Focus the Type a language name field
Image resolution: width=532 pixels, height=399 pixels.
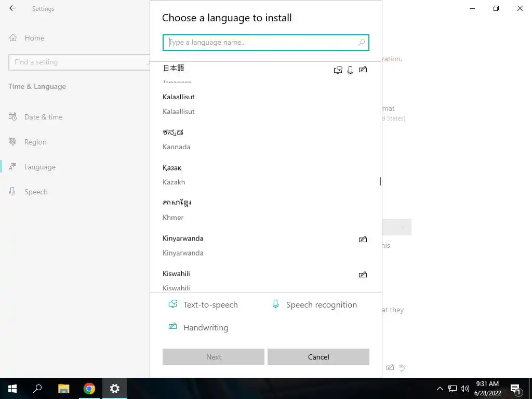265,43
